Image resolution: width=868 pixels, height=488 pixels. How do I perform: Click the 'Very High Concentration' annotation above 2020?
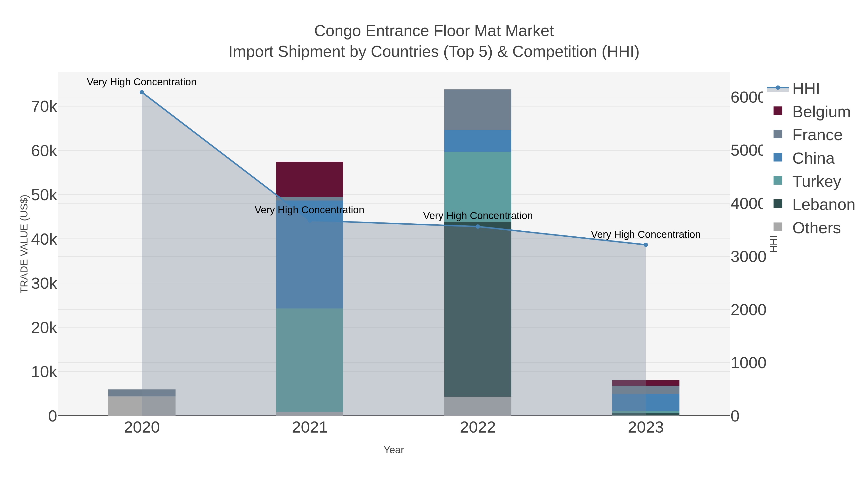tap(142, 82)
